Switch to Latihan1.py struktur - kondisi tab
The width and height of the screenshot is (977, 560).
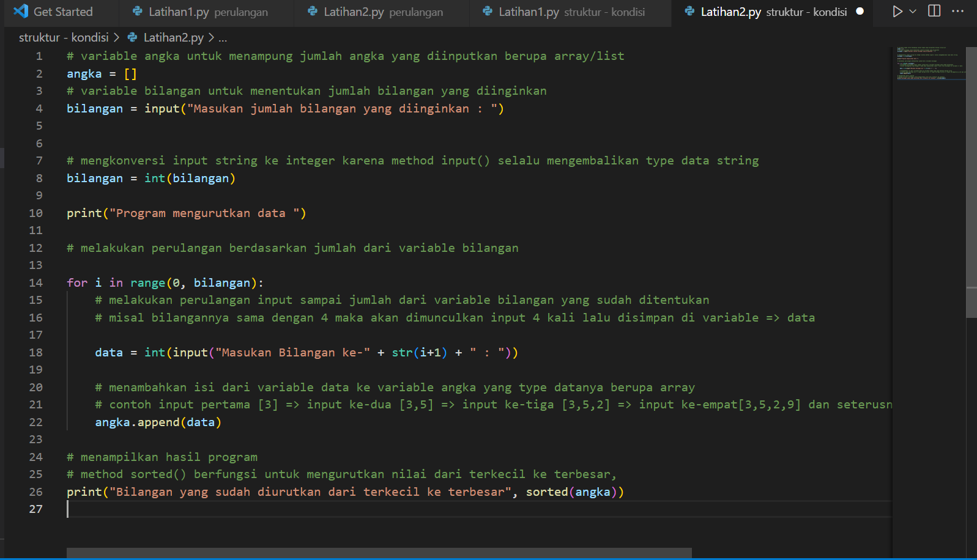coord(571,12)
